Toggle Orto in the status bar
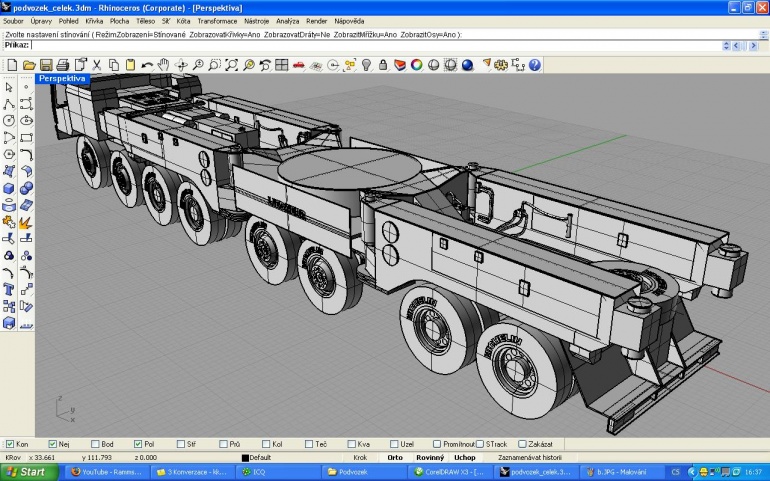Screen dimensions: 770x481 (x=395, y=457)
